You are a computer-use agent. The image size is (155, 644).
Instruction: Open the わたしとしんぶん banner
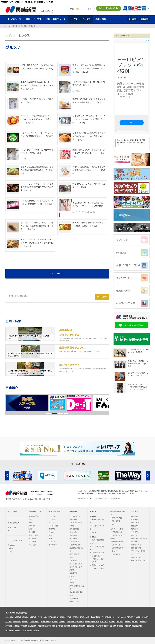point(77,476)
